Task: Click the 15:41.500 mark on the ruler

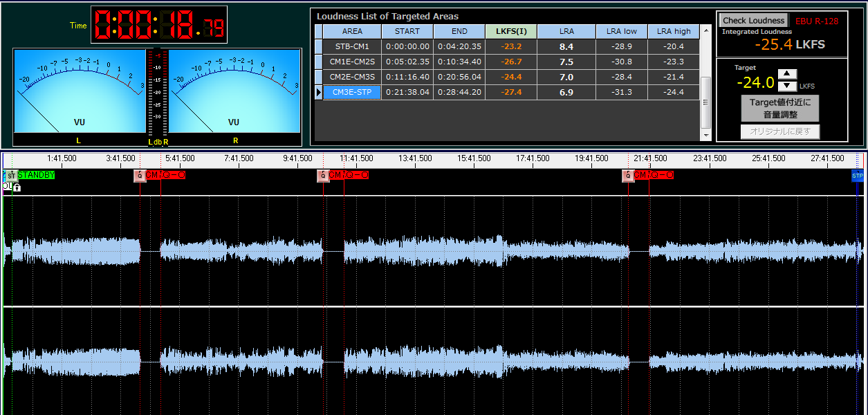Action: (x=474, y=158)
